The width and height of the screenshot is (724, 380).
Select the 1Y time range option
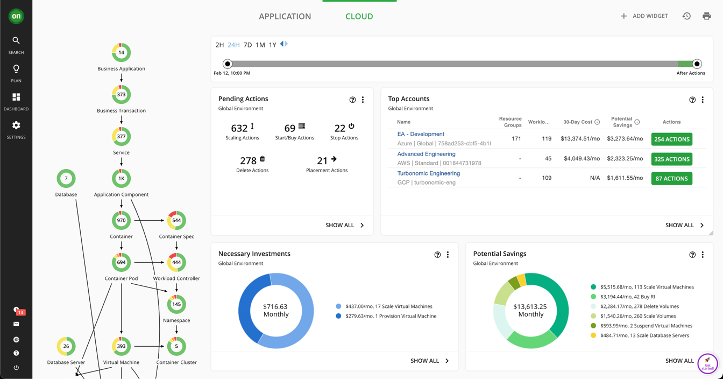coord(272,45)
